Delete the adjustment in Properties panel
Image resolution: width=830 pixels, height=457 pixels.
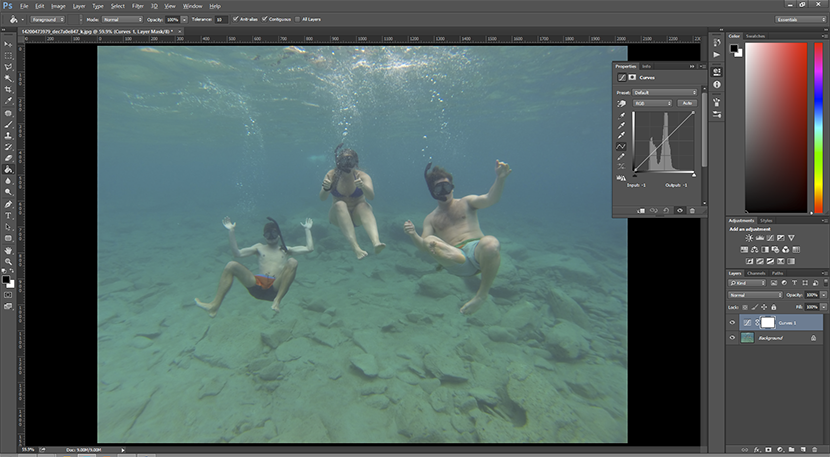[x=692, y=211]
